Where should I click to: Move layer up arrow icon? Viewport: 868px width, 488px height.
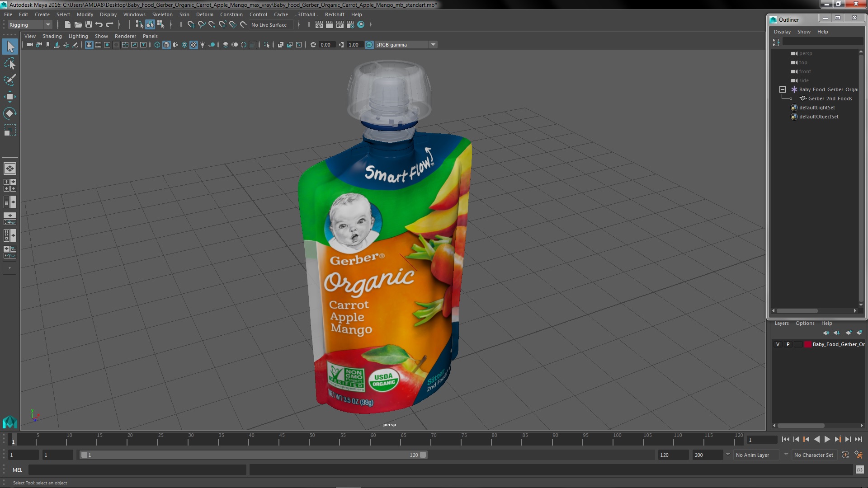(x=826, y=333)
